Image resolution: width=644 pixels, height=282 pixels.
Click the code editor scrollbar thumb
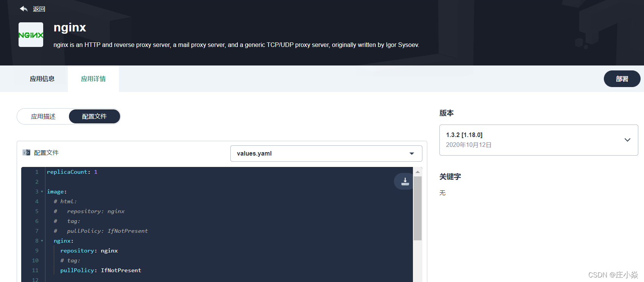point(417,208)
